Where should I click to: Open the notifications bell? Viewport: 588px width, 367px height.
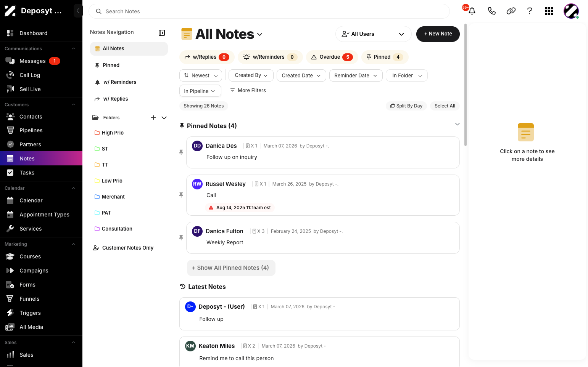point(472,11)
